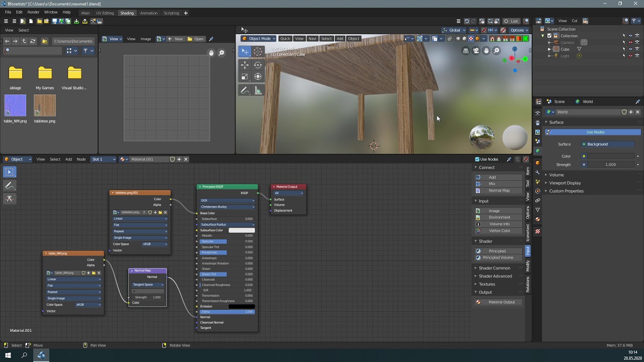Go to parent directory in the file browser

click(x=24, y=41)
